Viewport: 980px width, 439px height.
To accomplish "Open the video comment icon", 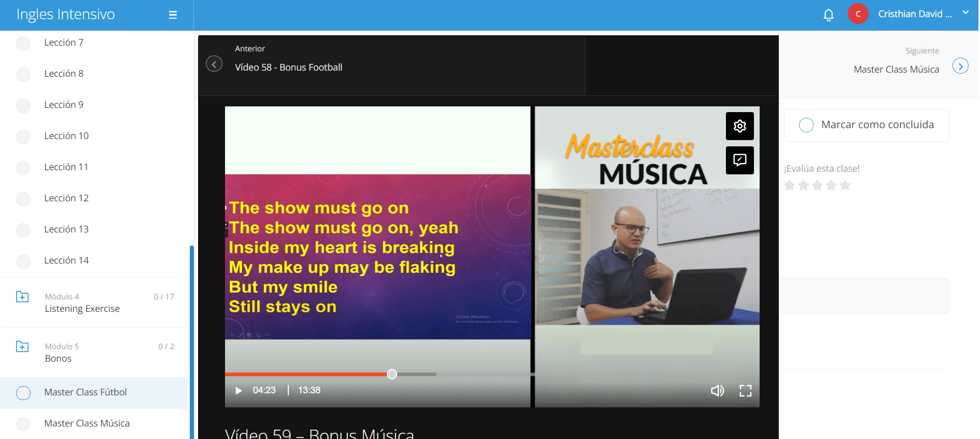I will point(740,160).
